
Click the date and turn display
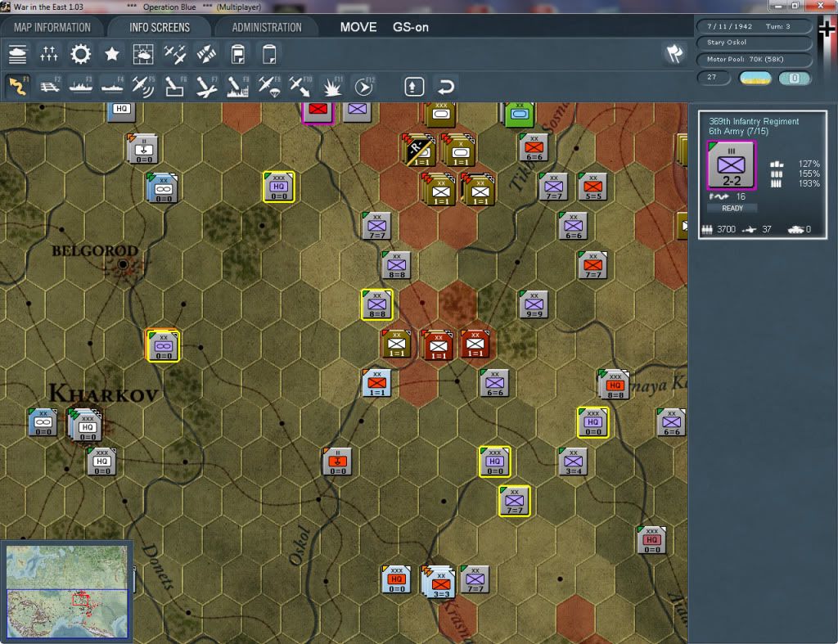coord(754,26)
